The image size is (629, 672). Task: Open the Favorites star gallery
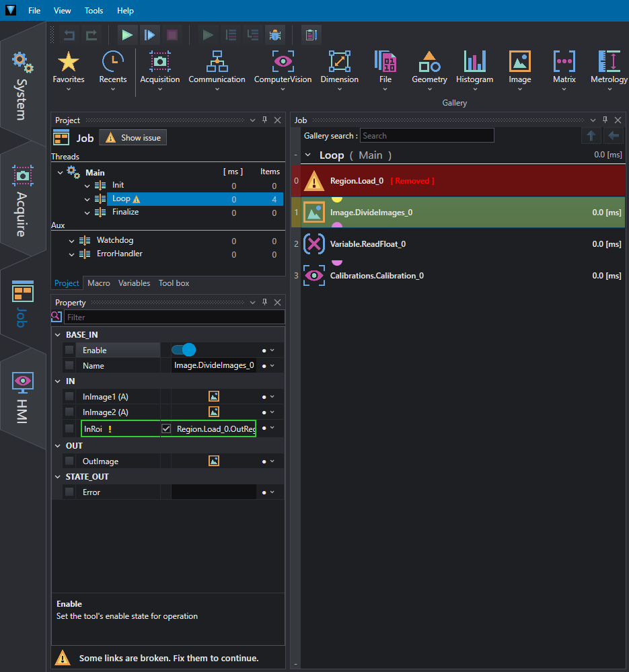coord(69,70)
